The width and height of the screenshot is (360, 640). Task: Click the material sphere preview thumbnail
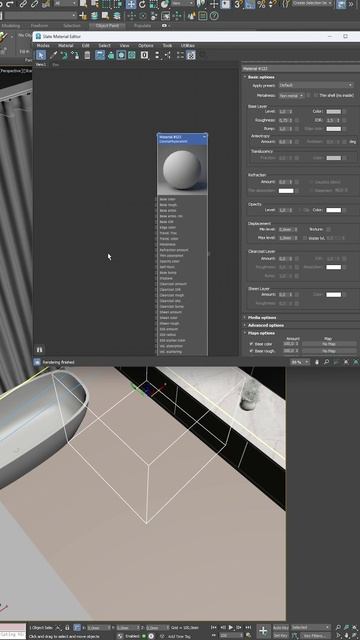[x=182, y=169]
